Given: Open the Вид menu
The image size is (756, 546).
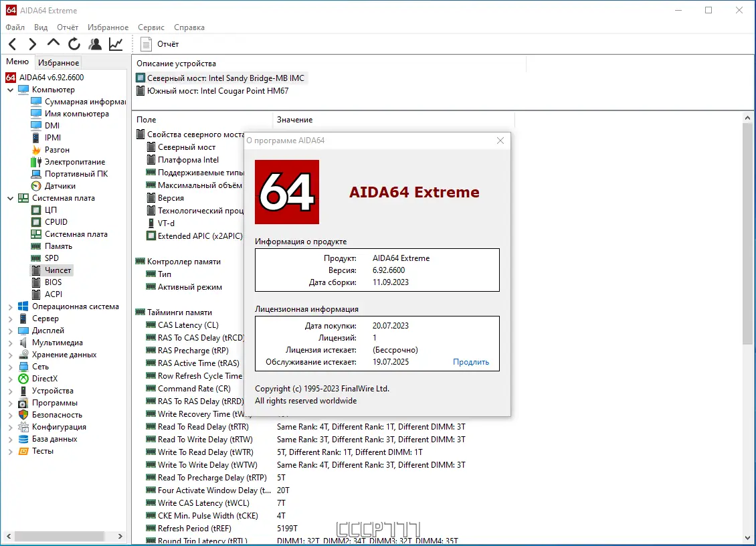Looking at the screenshot, I should pyautogui.click(x=41, y=27).
